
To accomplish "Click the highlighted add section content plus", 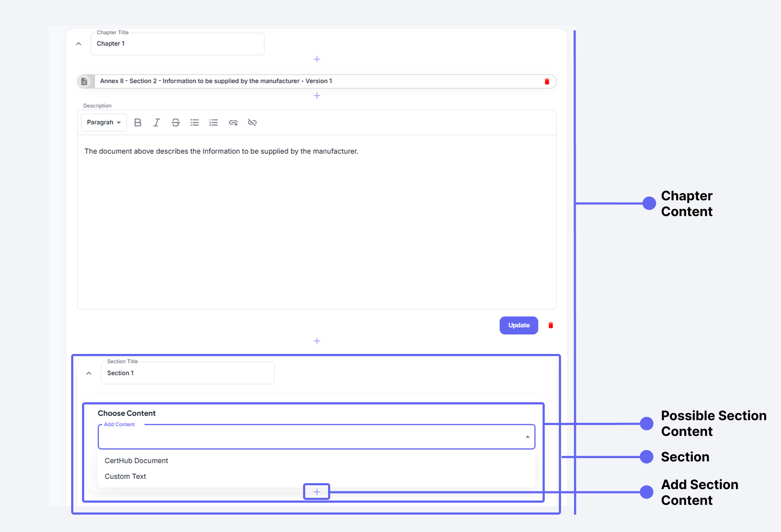I will pyautogui.click(x=317, y=492).
